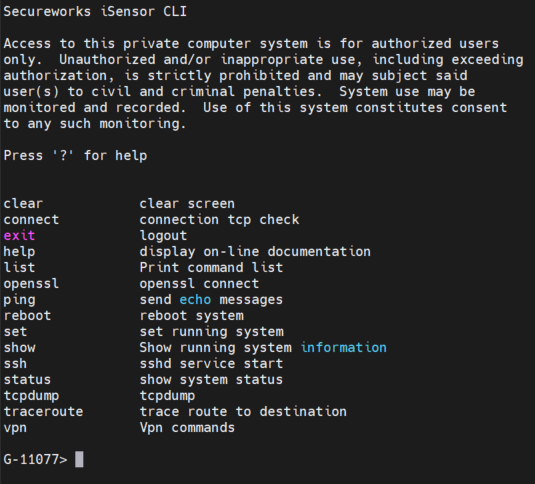Viewport: 535px width, 484px height.
Task: Click the 'vpn' command name
Action: (15, 428)
